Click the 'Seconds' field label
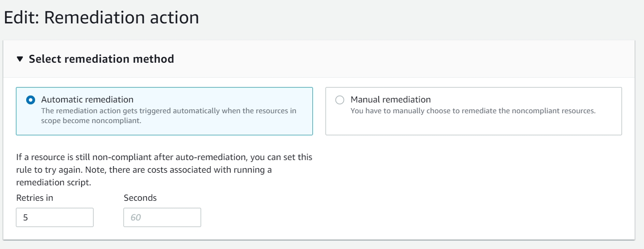 click(x=140, y=198)
